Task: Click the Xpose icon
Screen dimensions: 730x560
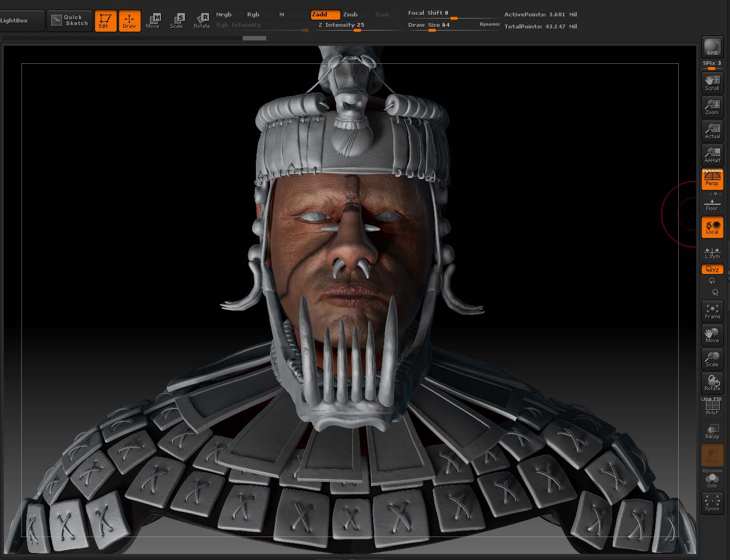Action: click(x=712, y=503)
